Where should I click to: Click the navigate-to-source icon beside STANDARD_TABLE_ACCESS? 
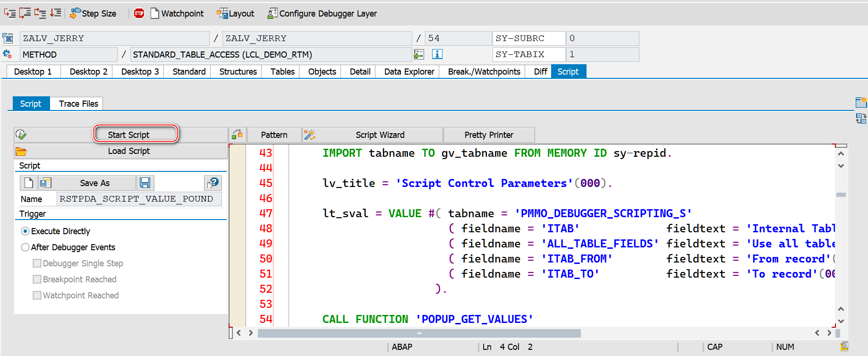419,54
